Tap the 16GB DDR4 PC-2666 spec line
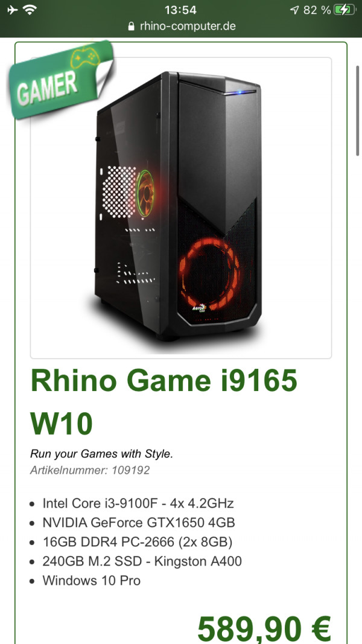This screenshot has height=644, width=362. [138, 542]
